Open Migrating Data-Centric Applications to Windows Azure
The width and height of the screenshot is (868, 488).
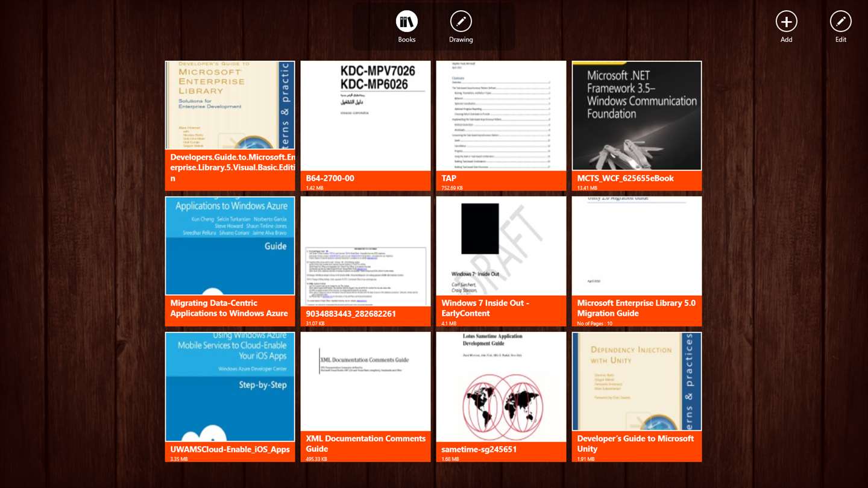230,261
